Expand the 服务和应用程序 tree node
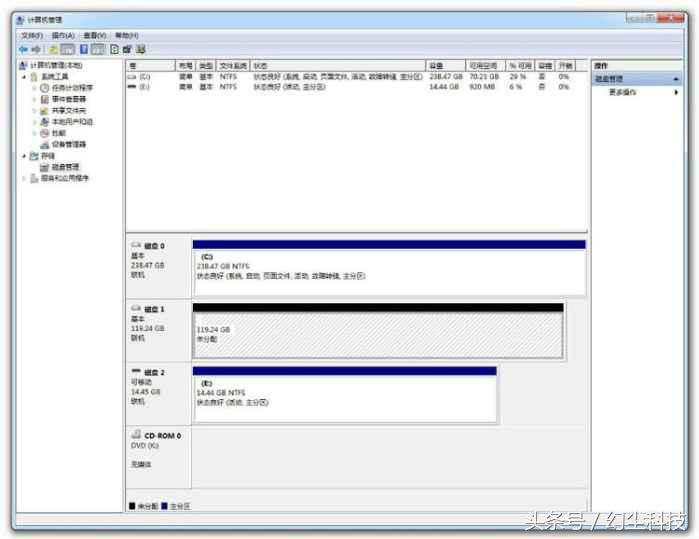 tap(24, 178)
